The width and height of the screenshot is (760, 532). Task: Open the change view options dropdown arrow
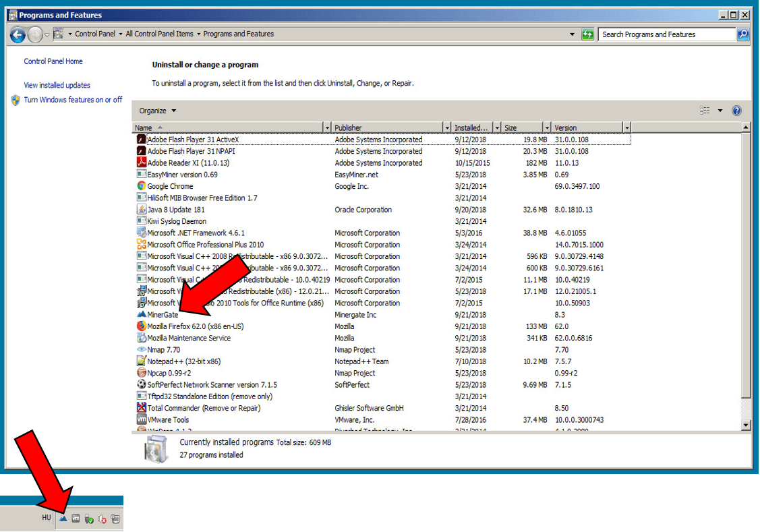pos(720,111)
